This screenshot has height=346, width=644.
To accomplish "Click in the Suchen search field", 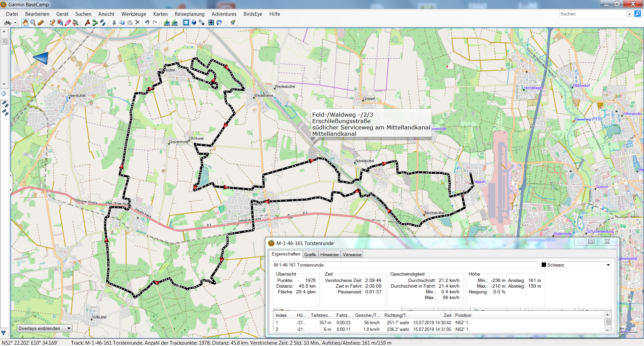I will [592, 14].
